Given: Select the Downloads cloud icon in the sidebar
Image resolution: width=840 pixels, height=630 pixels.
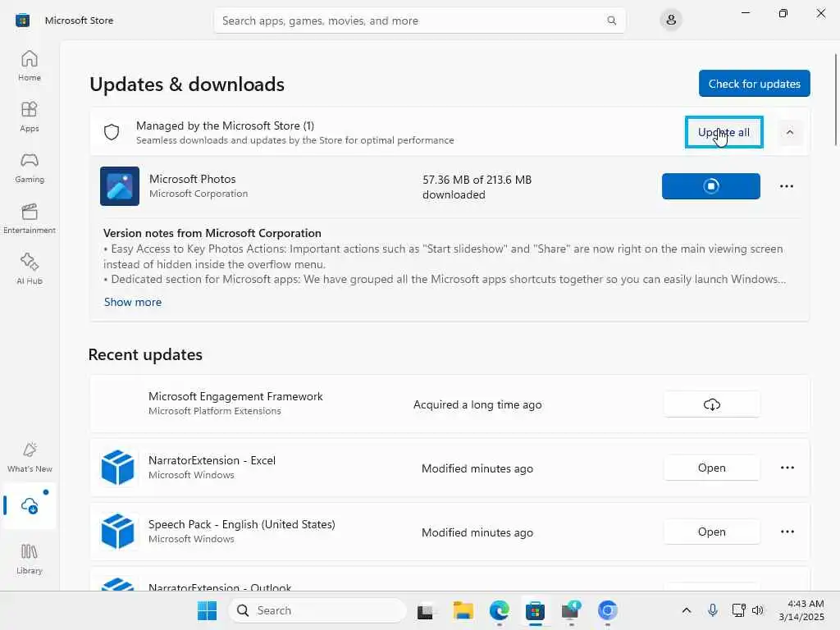Looking at the screenshot, I should click(30, 505).
